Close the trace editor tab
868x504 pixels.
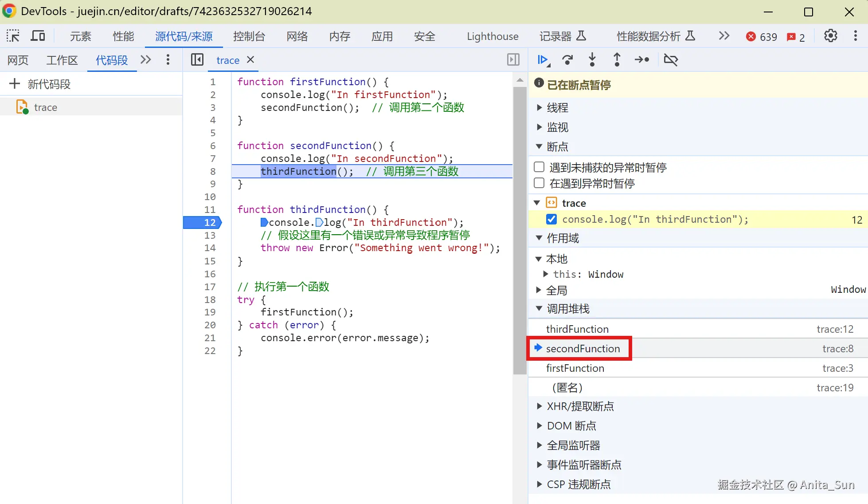click(x=250, y=59)
